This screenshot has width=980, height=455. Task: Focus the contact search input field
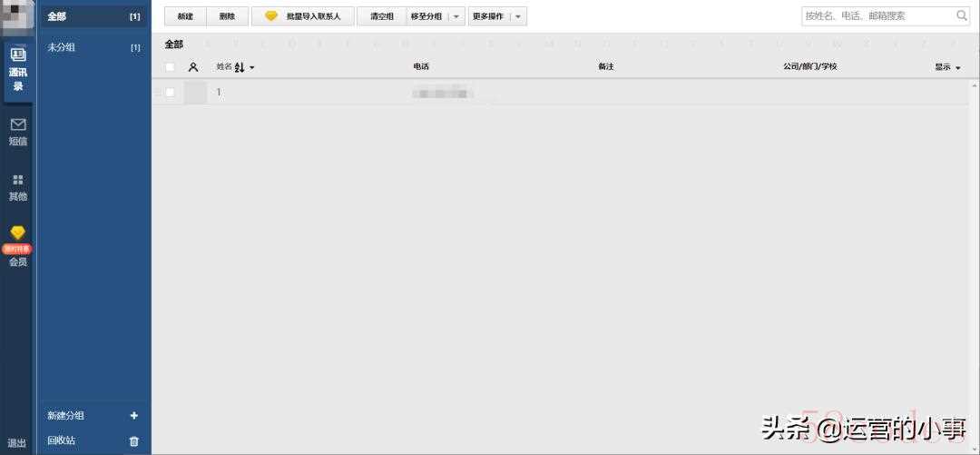click(x=878, y=16)
